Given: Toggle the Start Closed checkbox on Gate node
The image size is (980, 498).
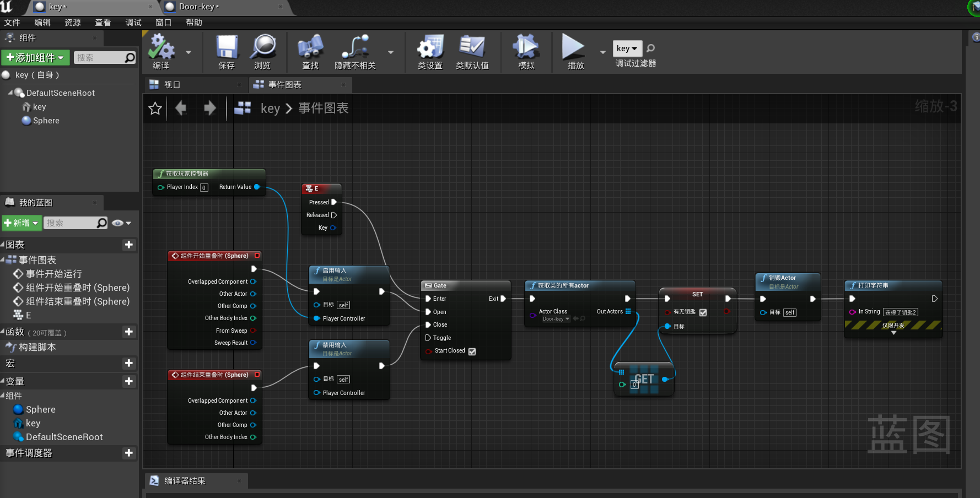Looking at the screenshot, I should 472,351.
